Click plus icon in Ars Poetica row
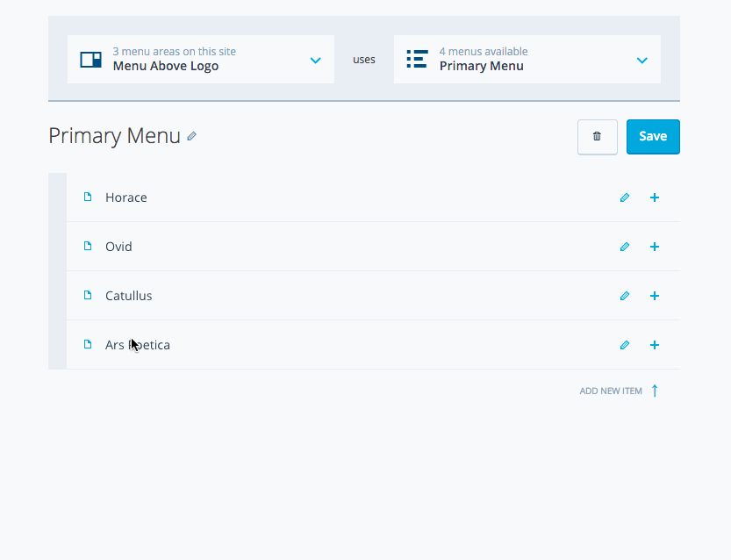 pos(655,345)
